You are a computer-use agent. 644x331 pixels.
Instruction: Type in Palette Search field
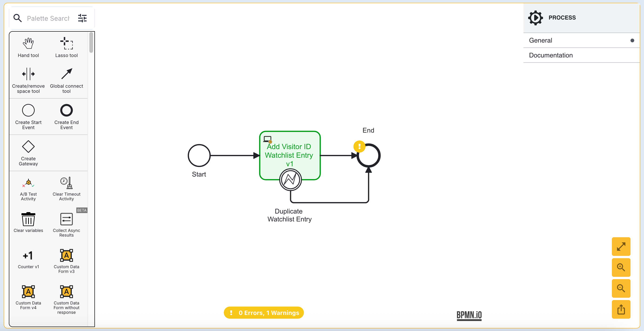pyautogui.click(x=48, y=18)
